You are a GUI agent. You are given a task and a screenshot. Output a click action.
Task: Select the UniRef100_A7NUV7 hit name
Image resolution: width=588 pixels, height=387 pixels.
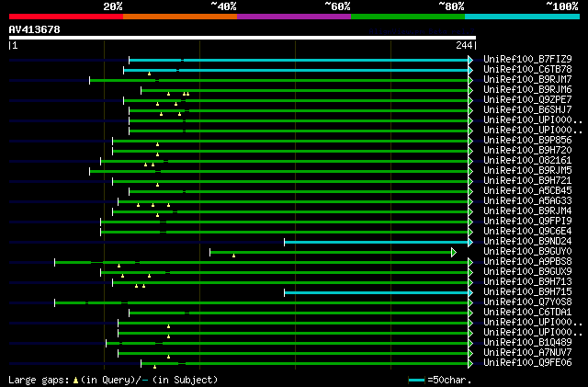527,353
